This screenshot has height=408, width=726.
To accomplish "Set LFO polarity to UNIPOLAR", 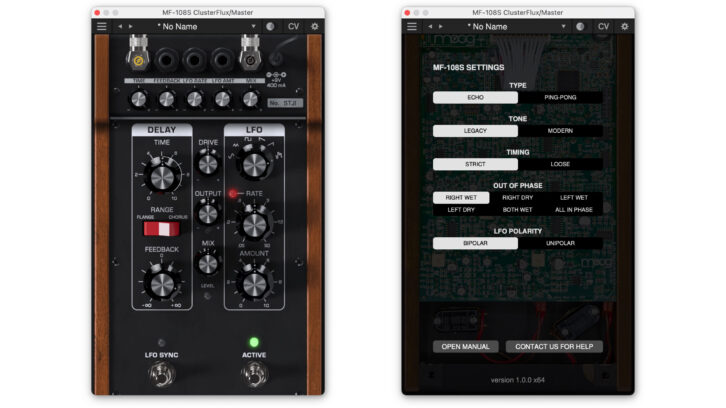I will (560, 243).
